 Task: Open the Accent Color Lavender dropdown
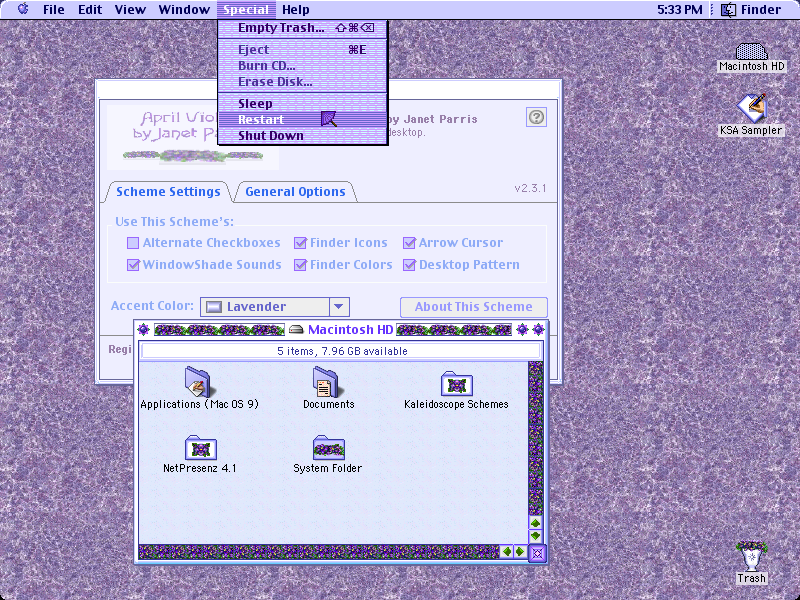click(x=274, y=307)
